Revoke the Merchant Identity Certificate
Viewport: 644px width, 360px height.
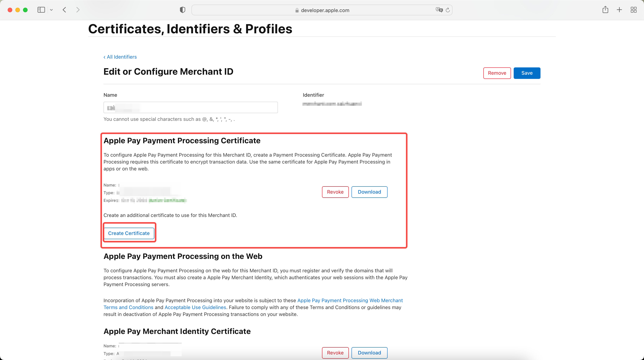(x=335, y=353)
